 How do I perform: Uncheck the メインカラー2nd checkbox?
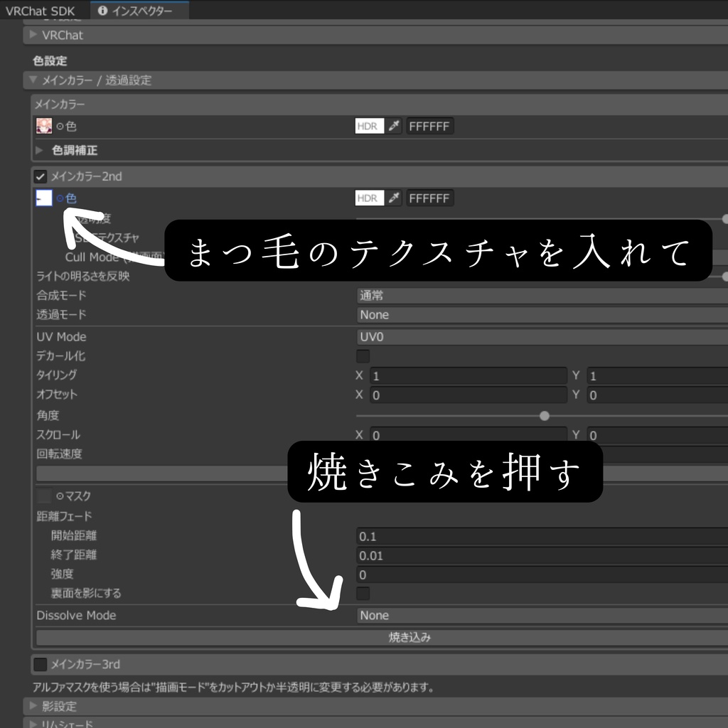point(41,176)
